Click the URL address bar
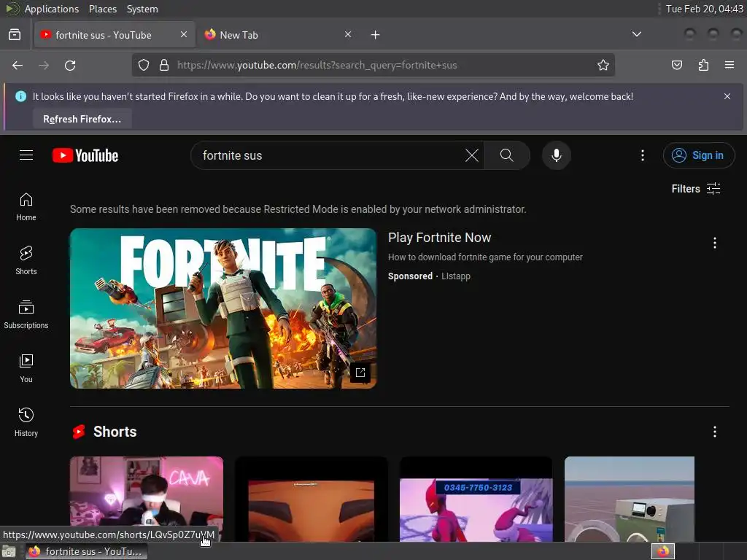The width and height of the screenshot is (747, 560). point(373,65)
